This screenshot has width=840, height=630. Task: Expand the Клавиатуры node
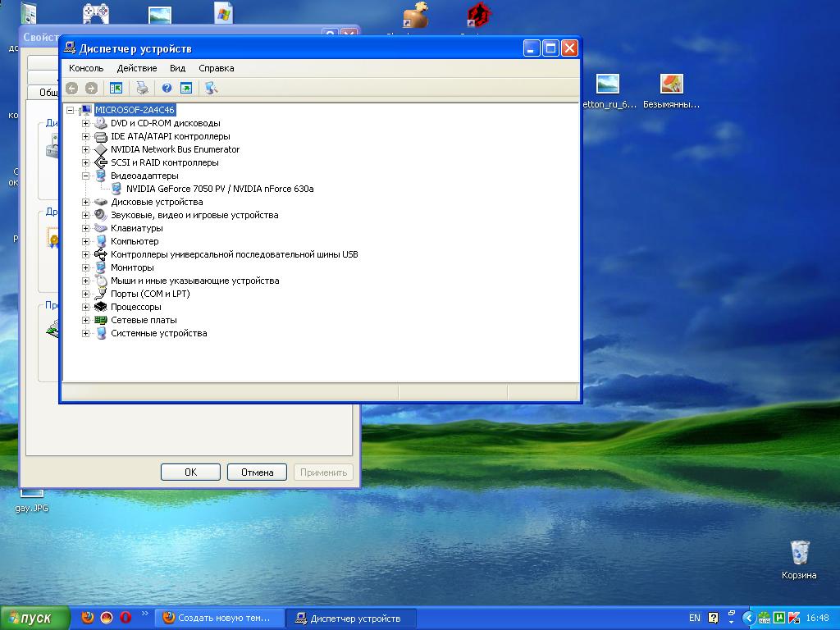85,228
